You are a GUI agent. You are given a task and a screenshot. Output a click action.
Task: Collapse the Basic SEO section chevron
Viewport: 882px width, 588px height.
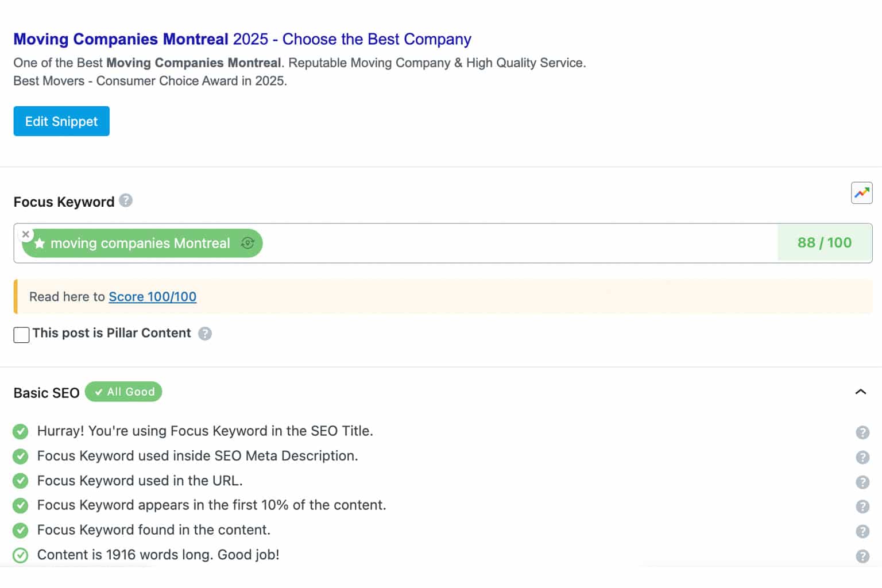coord(860,392)
